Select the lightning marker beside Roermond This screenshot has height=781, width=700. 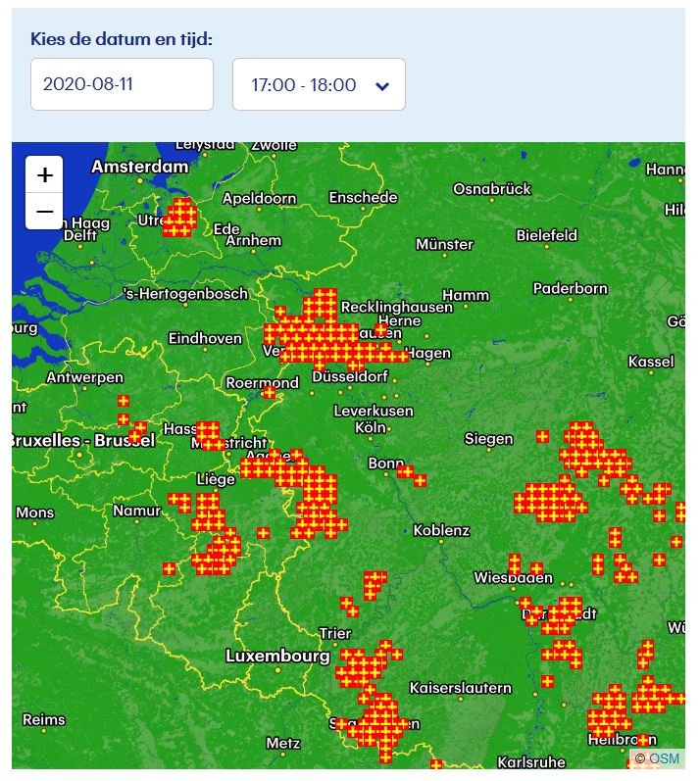[269, 392]
